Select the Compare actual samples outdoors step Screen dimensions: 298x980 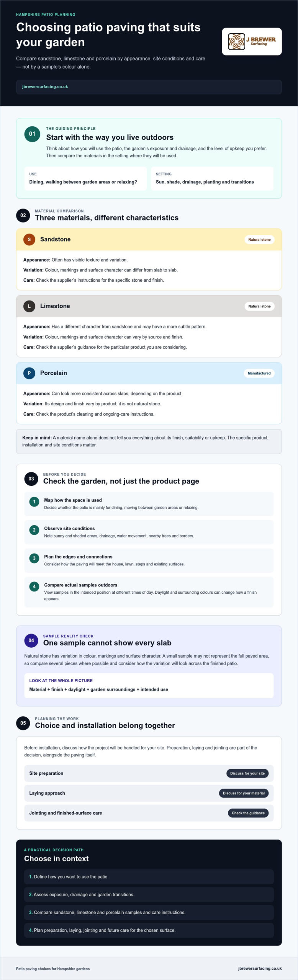pyautogui.click(x=149, y=592)
